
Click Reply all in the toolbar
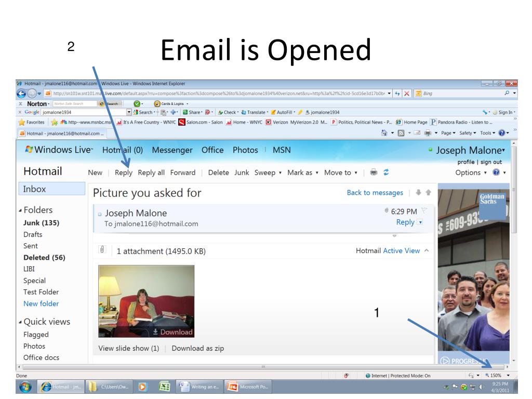click(151, 172)
